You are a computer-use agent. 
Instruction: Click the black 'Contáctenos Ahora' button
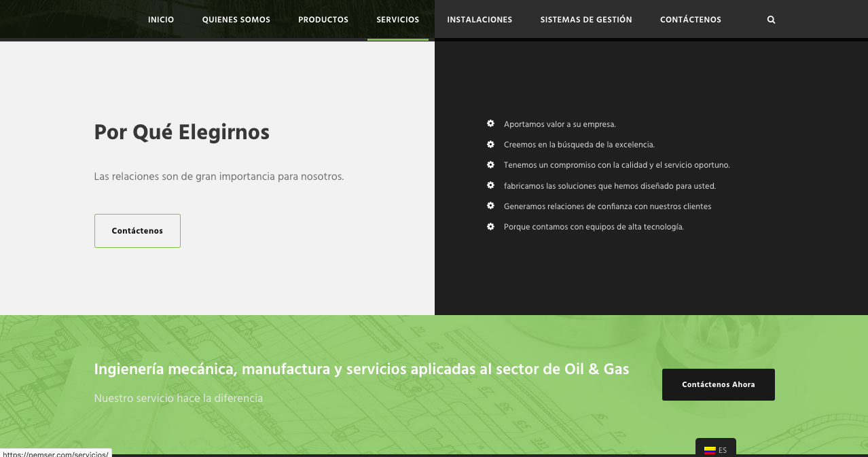pos(718,384)
